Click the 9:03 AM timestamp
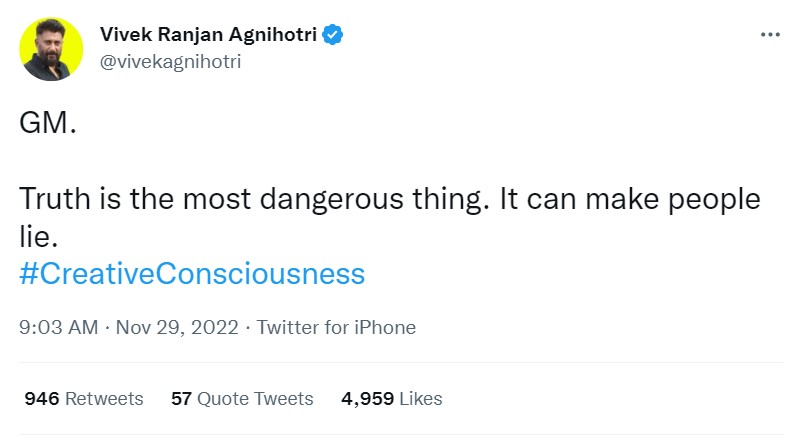The height and width of the screenshot is (438, 804). pyautogui.click(x=58, y=327)
